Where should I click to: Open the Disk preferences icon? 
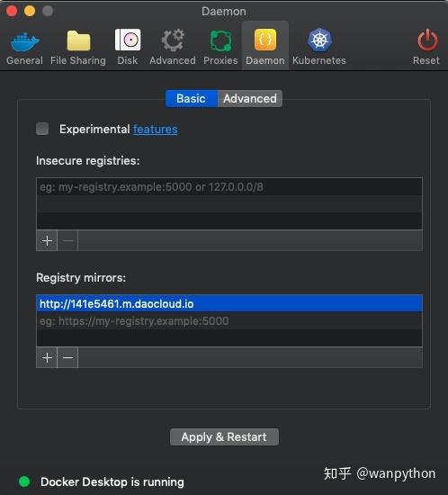click(128, 40)
